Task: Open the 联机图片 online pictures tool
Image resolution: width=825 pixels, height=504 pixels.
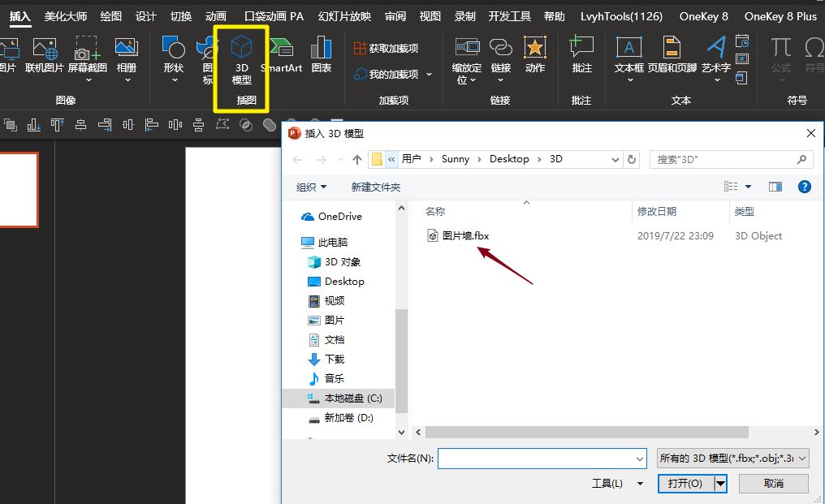Action: click(44, 54)
